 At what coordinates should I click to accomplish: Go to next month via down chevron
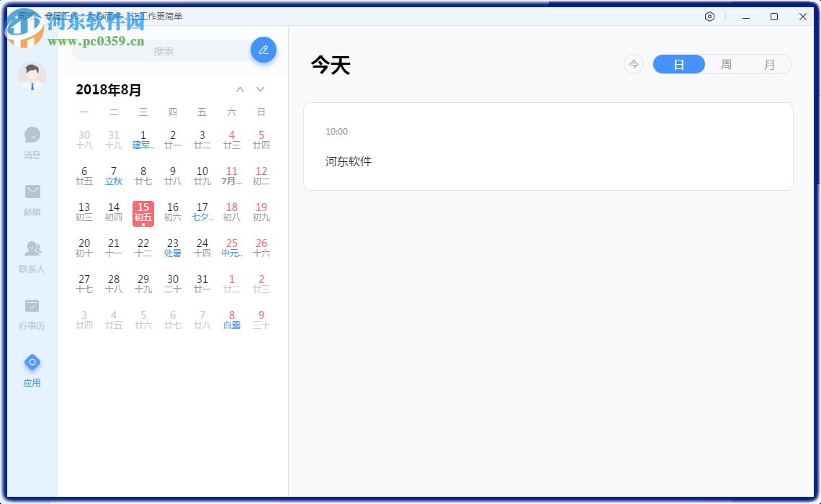[260, 89]
